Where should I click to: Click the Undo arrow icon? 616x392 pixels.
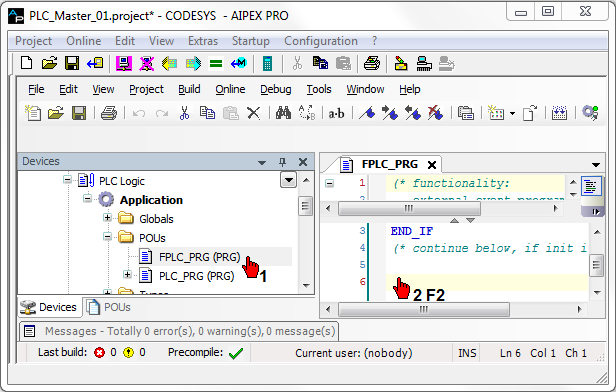pos(139,114)
